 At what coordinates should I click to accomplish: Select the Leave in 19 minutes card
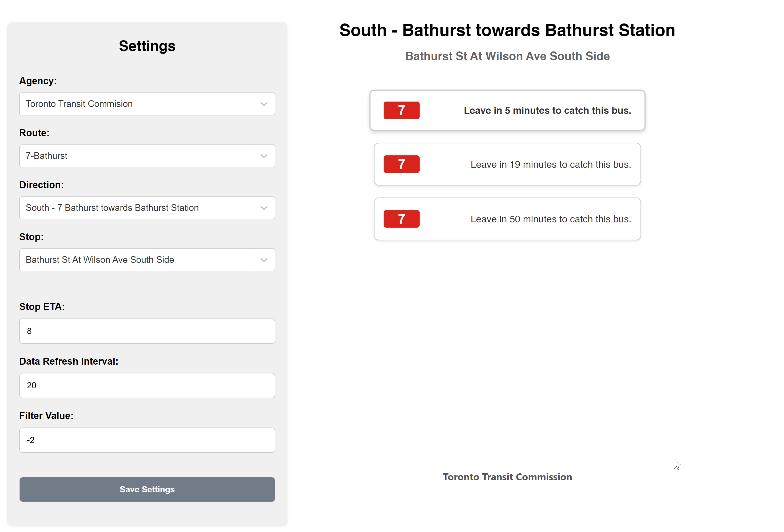(x=550, y=164)
